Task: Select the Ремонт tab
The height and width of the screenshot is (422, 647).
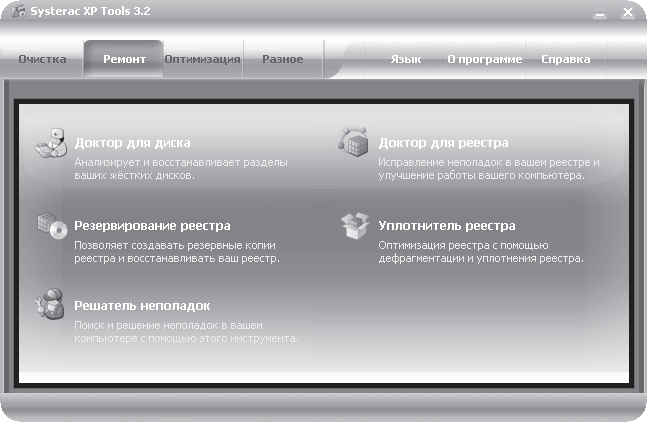Action: pyautogui.click(x=124, y=59)
